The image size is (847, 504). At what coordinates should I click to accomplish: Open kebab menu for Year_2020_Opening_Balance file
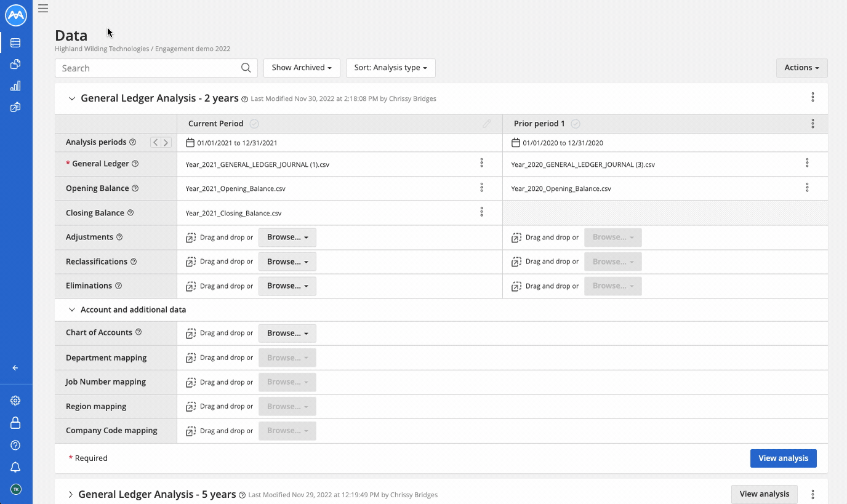pyautogui.click(x=807, y=188)
